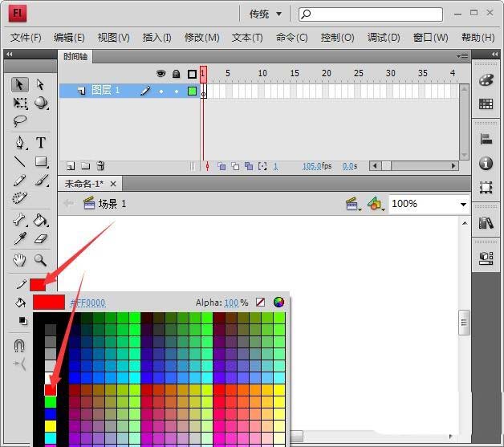Open the Swatches grid panel icon

486,104
